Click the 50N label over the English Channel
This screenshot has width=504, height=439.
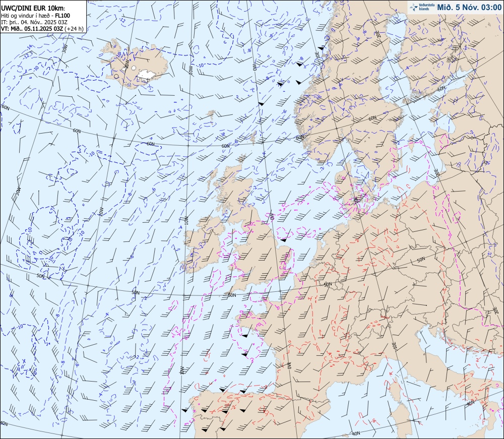pos(232,295)
